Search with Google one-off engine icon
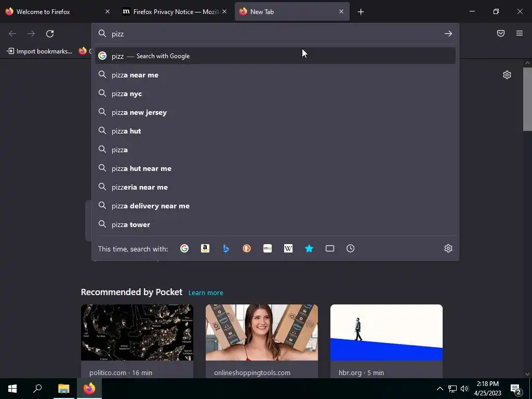Screen dimensions: 532x399 tap(184, 249)
